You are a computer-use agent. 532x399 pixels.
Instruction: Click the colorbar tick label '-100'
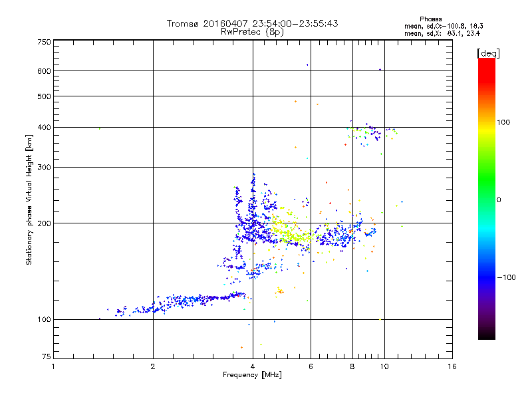click(506, 277)
